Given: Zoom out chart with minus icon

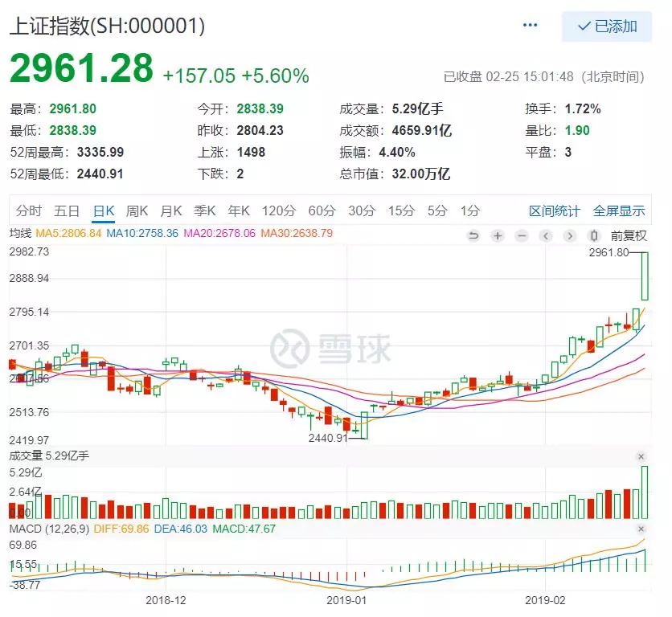Looking at the screenshot, I should point(522,235).
